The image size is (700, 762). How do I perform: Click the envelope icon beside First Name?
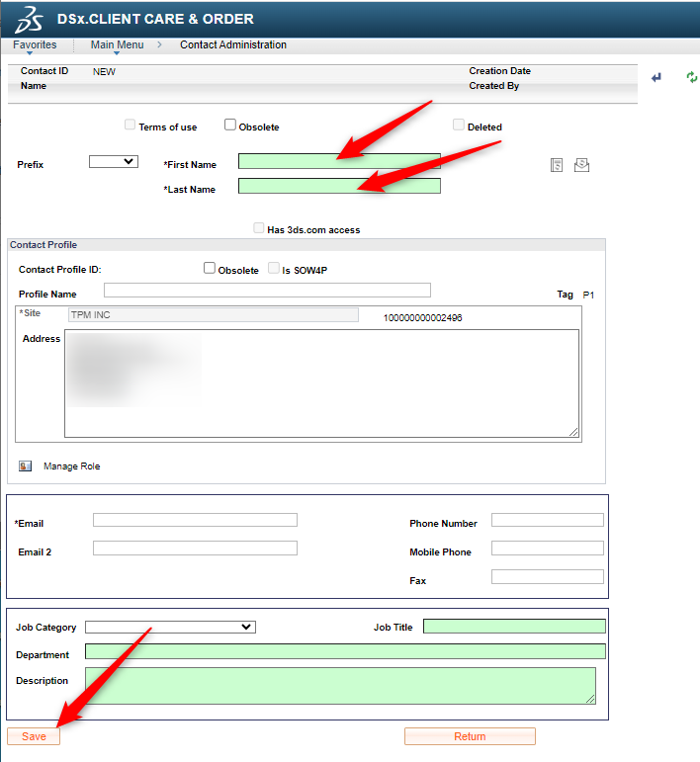[x=581, y=165]
